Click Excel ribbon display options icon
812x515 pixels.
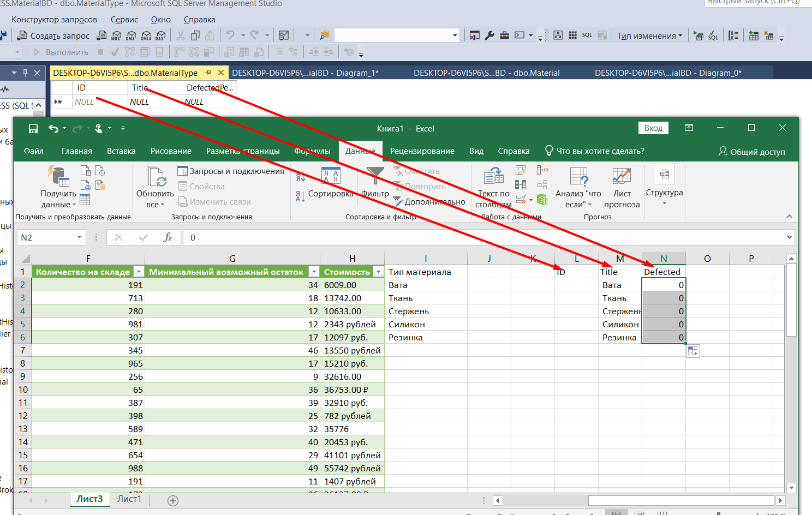pyautogui.click(x=689, y=128)
